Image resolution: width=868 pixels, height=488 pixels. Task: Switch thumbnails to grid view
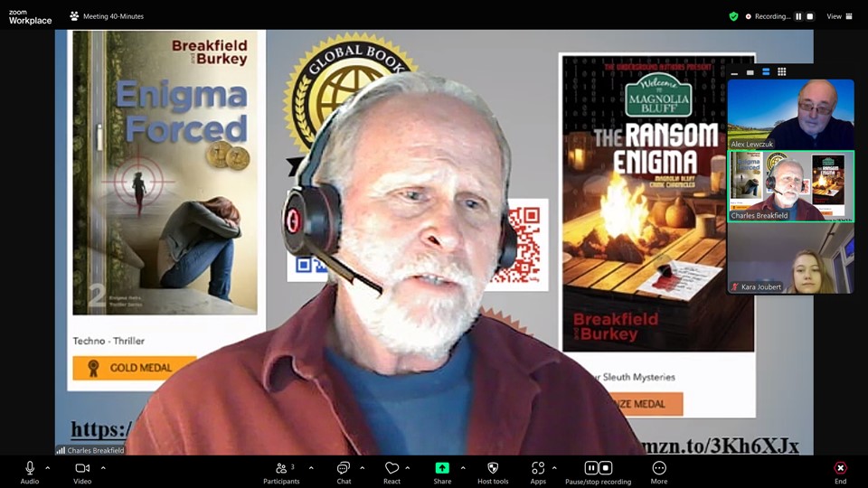[781, 72]
